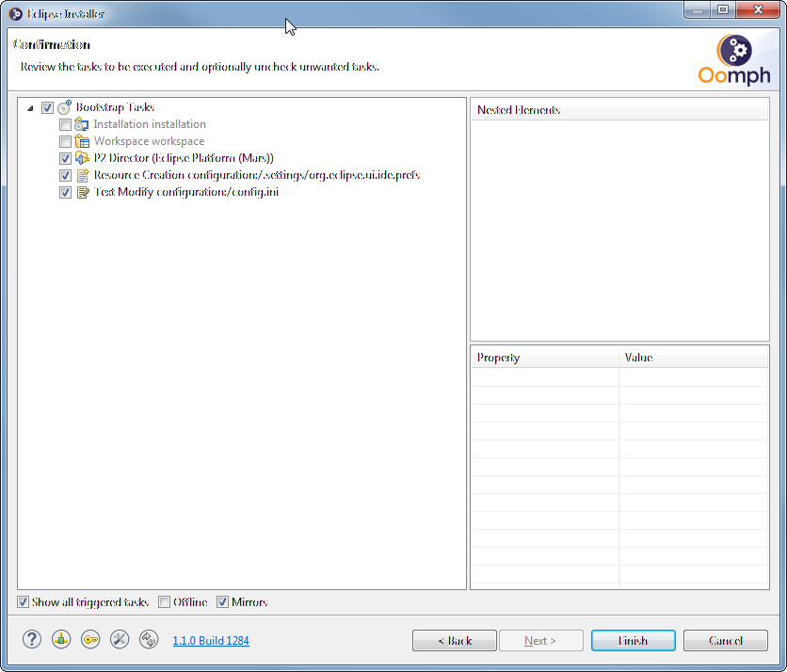This screenshot has height=672, width=787.
Task: Collapse the Bootstrap Tasks tree node
Action: click(x=30, y=108)
